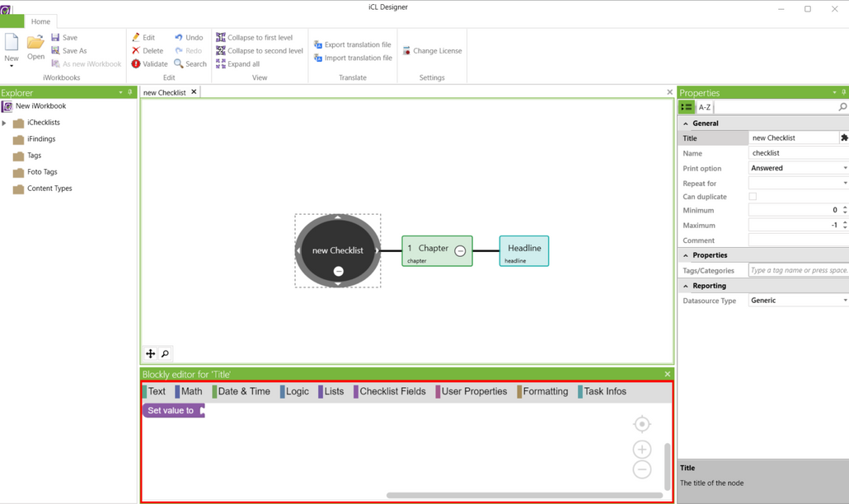849x504 pixels.
Task: Toggle the Can duplicate checkbox
Action: point(753,197)
